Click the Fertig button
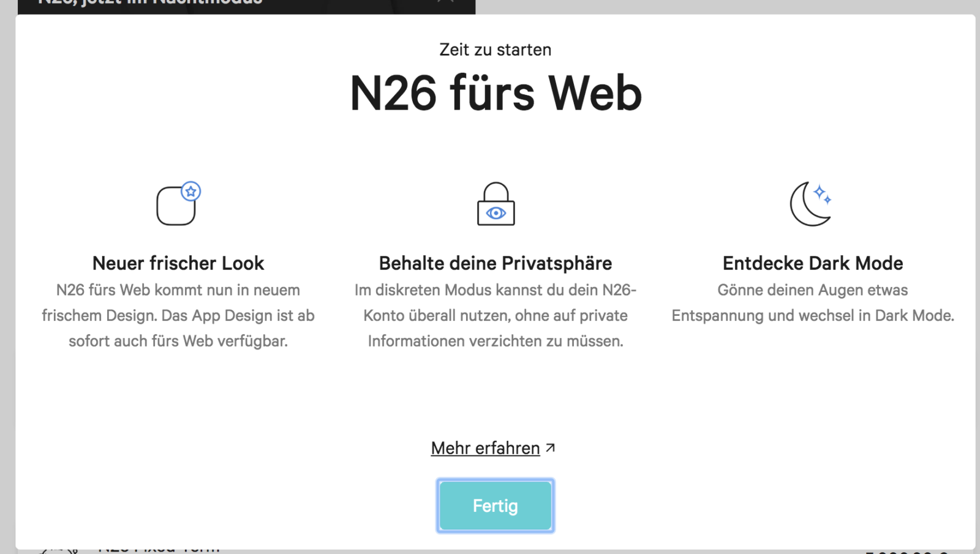 point(495,506)
